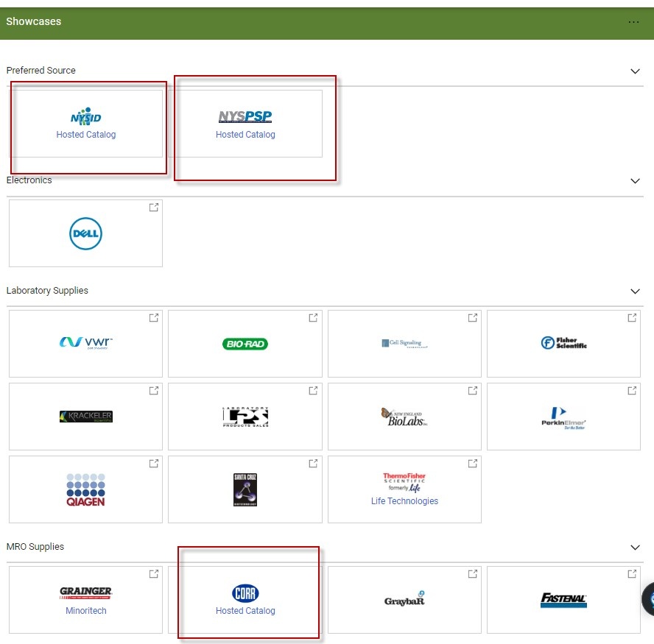Collapse the Electronics section chevron

(635, 181)
